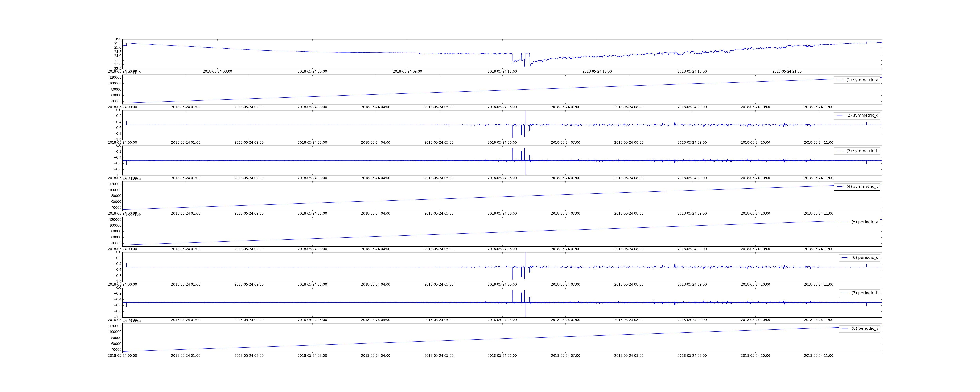The width and height of the screenshot is (980, 392).
Task: Select the "2018-05-24 18:00" x-axis tick label
Action: pos(692,72)
